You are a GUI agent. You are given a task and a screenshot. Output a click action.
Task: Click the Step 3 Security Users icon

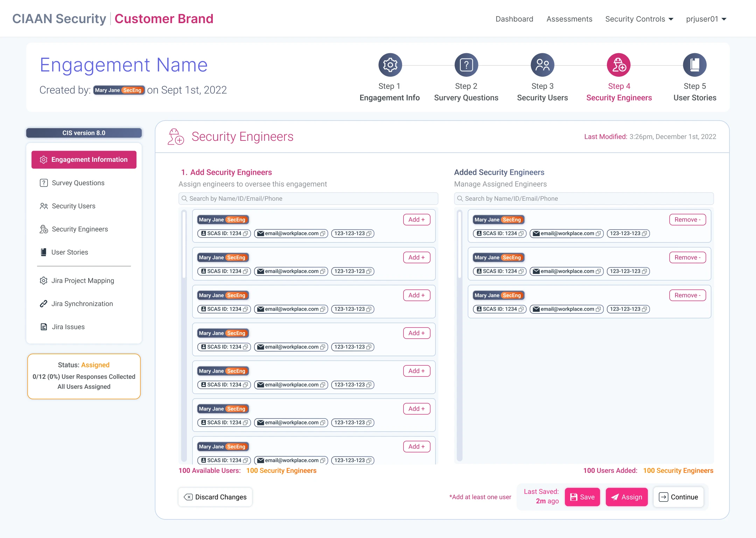point(542,65)
